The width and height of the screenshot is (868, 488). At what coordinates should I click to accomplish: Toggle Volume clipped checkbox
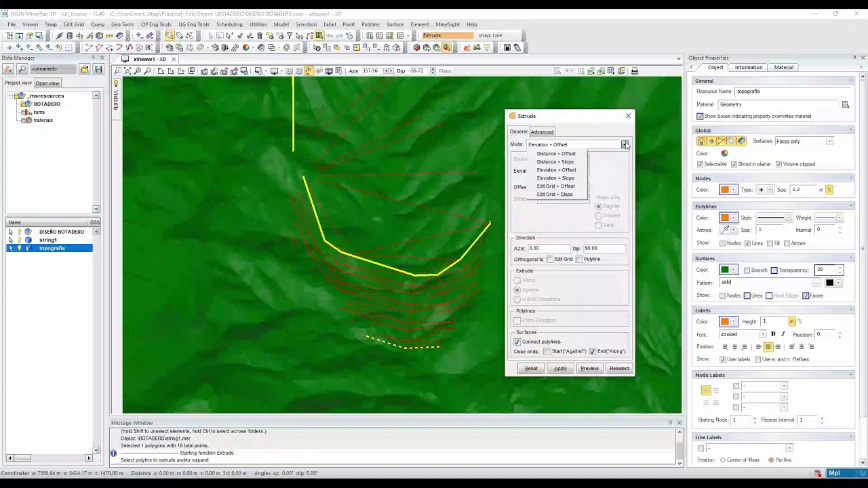point(779,164)
